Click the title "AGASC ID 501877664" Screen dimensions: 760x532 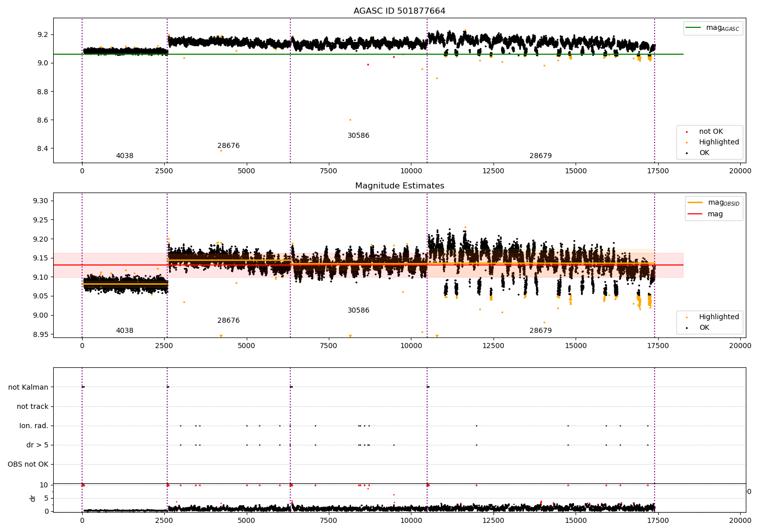point(399,11)
